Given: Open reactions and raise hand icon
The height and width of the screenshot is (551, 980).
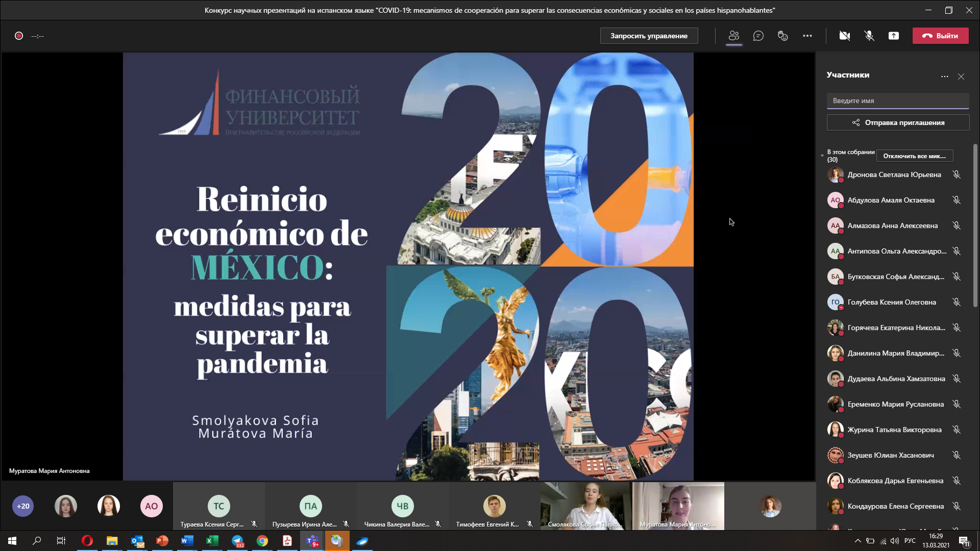Looking at the screenshot, I should [783, 36].
